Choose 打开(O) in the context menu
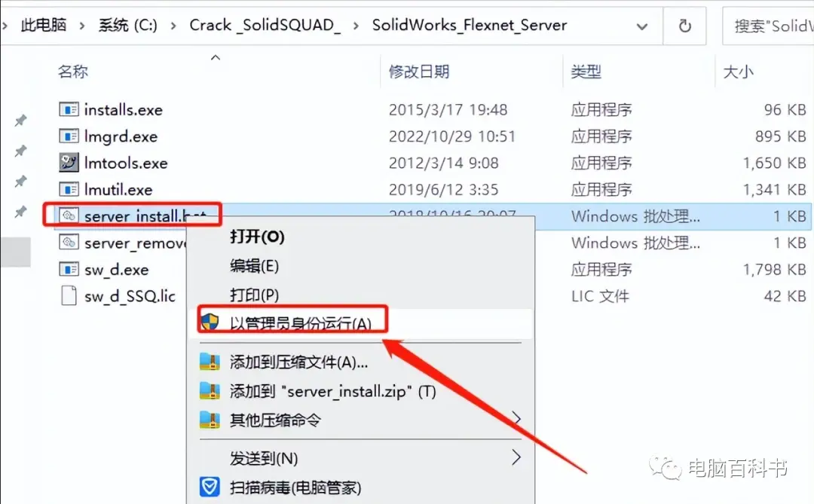This screenshot has height=504, width=814. [x=257, y=237]
